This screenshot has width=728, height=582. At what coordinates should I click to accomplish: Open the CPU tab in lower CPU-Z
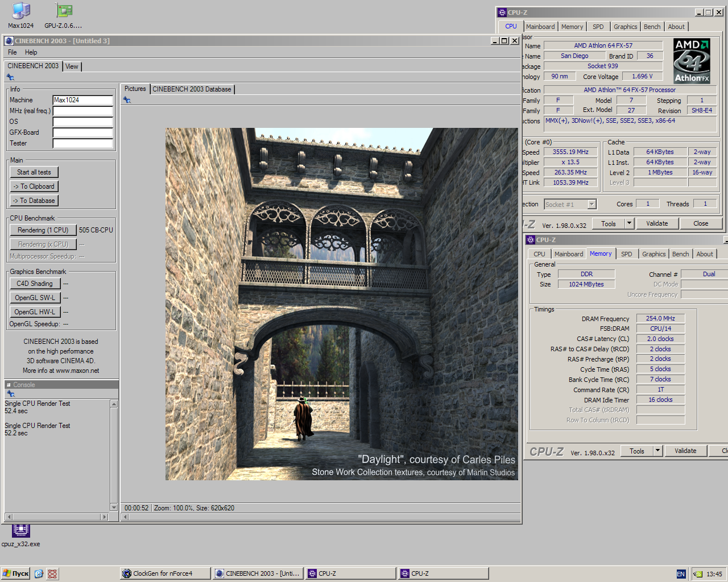pyautogui.click(x=539, y=254)
